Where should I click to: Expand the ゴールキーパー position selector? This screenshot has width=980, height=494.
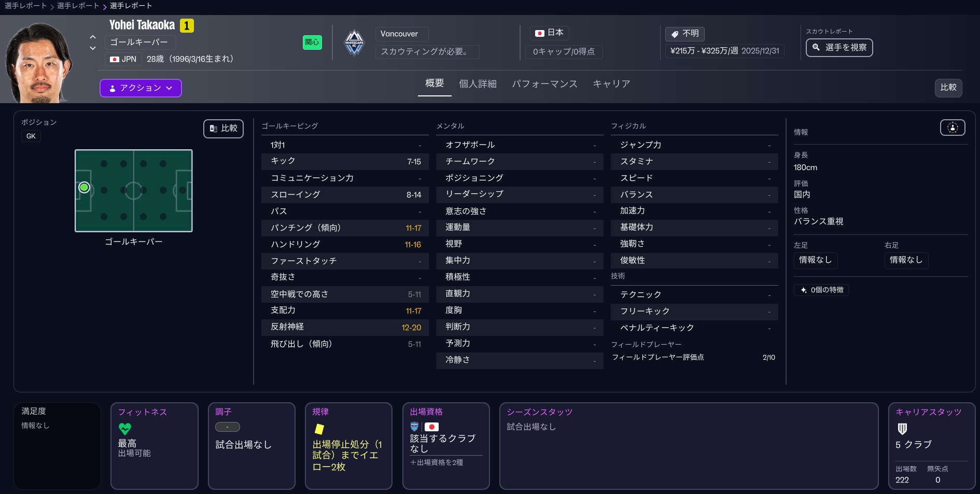click(140, 42)
